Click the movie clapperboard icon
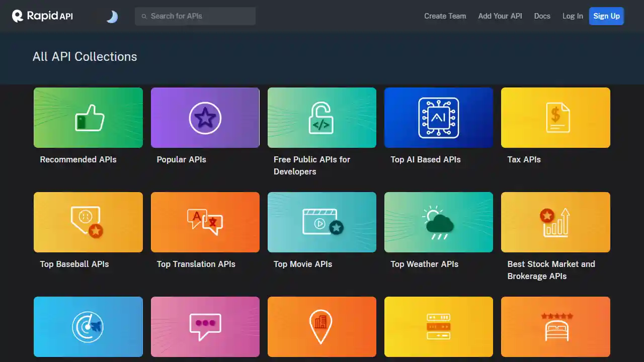Screen dimensions: 644x362 pos(321,222)
